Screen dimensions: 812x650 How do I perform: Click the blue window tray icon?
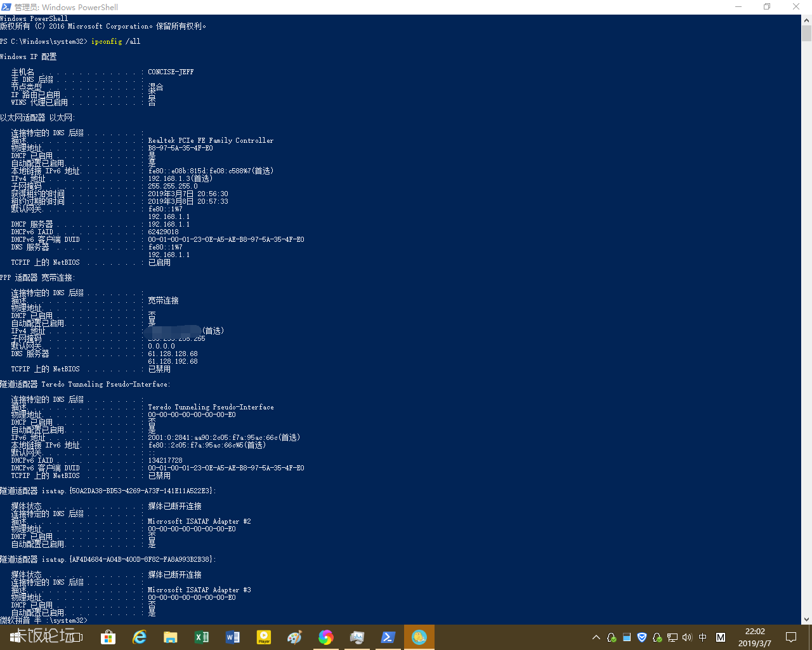coord(627,637)
